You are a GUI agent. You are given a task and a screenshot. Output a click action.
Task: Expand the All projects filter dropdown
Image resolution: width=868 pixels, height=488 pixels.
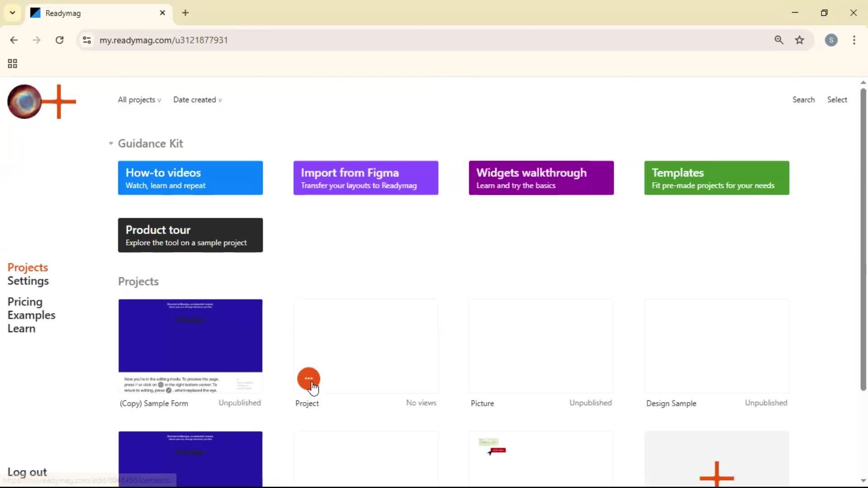pyautogui.click(x=139, y=100)
